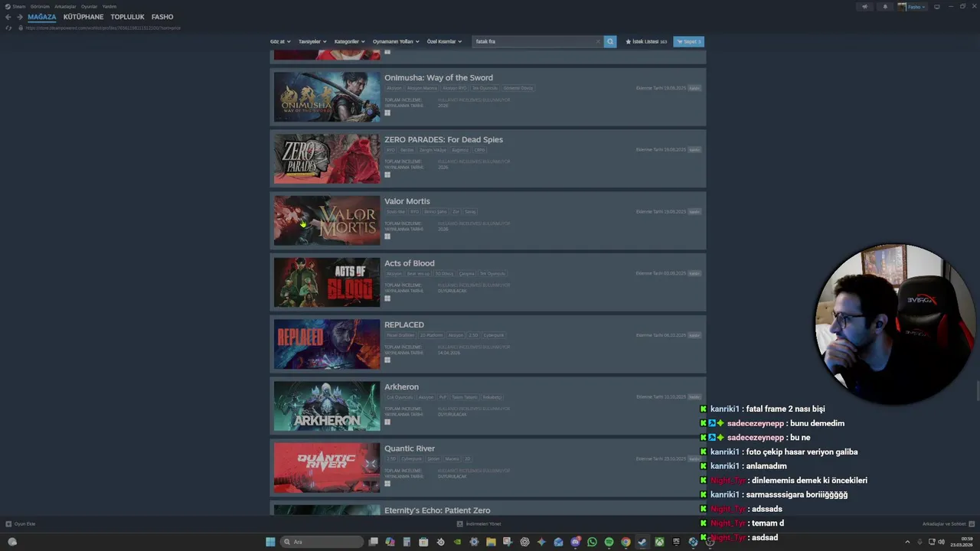The height and width of the screenshot is (551, 980).
Task: Open Google Chrome from the taskbar
Action: [626, 542]
